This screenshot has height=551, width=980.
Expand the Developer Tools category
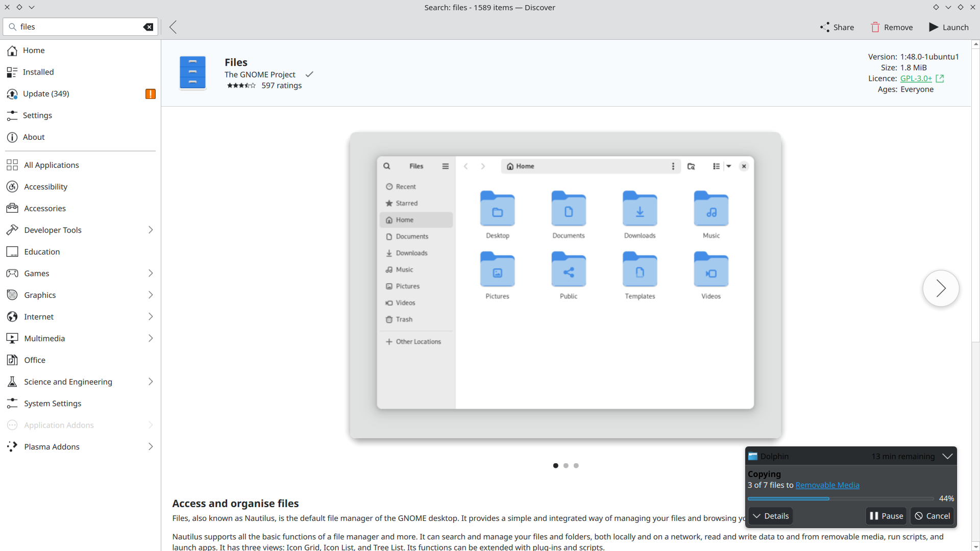coord(150,230)
